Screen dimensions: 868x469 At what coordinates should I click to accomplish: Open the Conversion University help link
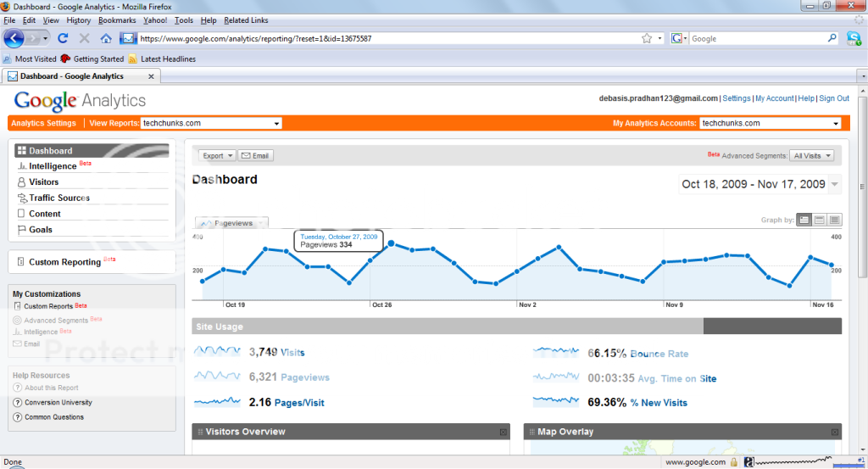click(58, 403)
